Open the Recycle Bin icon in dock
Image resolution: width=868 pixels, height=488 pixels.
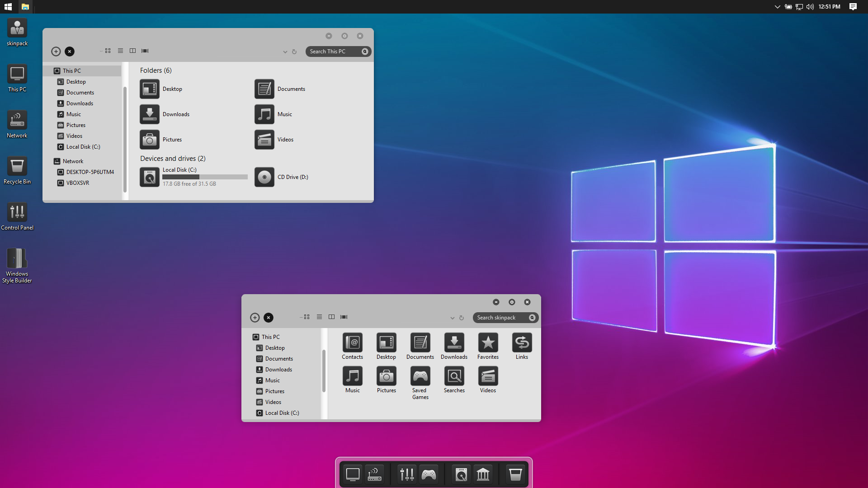515,474
